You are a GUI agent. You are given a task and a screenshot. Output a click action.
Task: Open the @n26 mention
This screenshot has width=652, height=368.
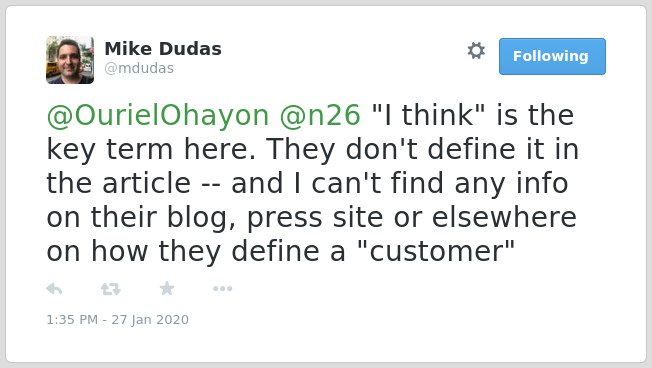click(x=320, y=116)
